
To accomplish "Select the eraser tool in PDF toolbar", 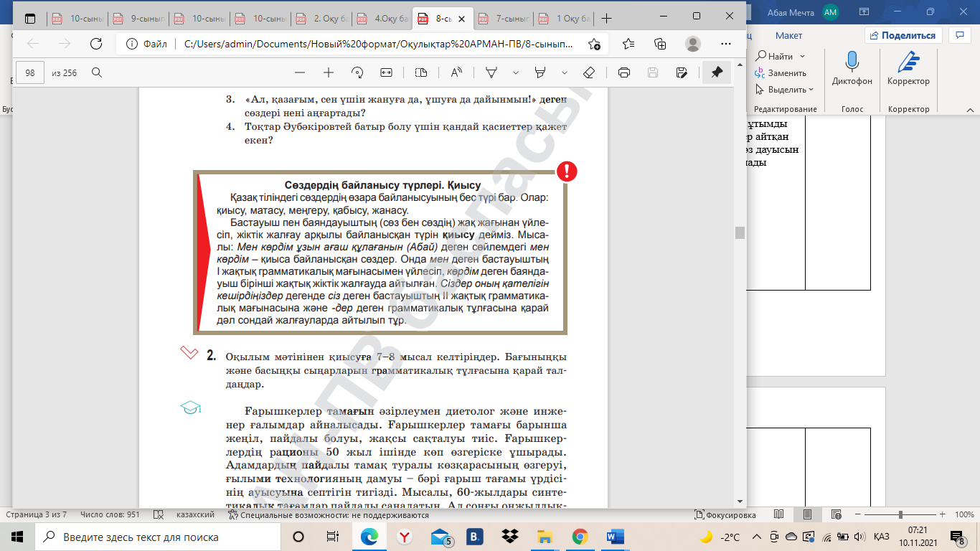I will tap(589, 72).
